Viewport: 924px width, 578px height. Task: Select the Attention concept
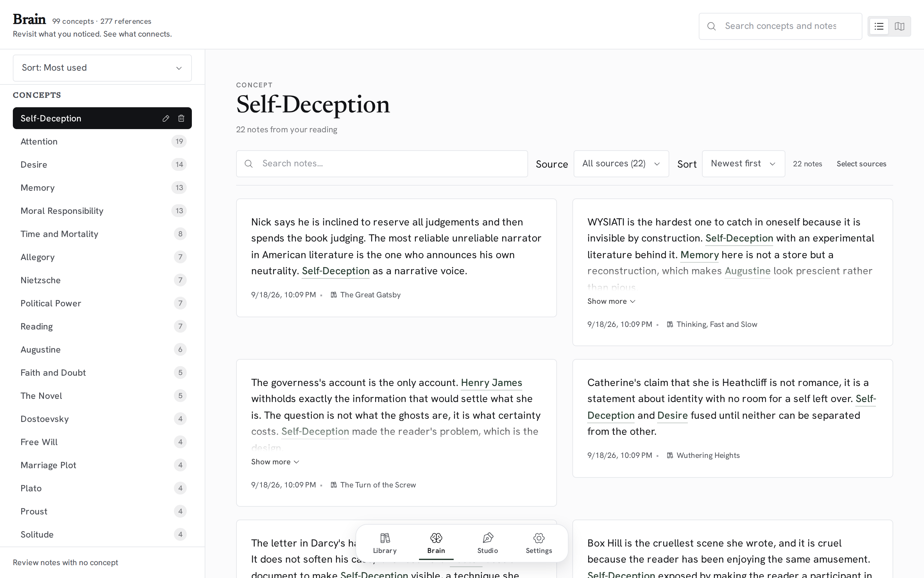[x=102, y=141]
